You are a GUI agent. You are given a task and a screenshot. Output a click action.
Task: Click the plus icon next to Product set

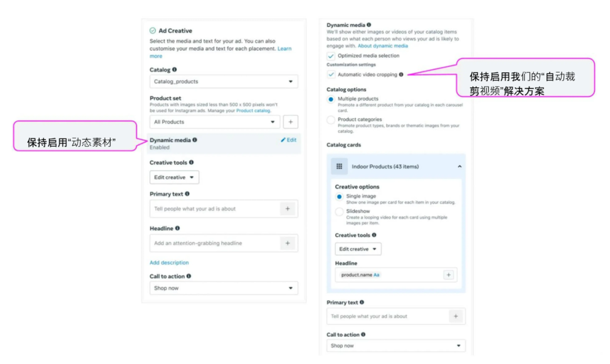291,122
